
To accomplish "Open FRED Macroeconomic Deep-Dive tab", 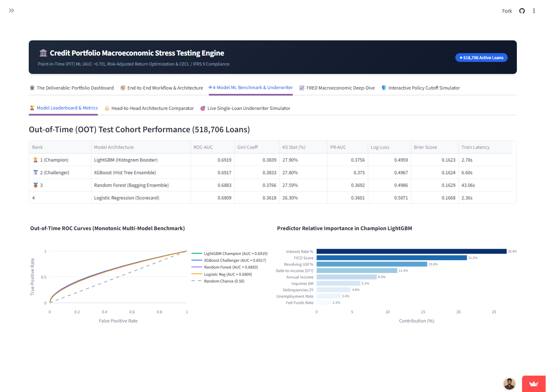I will 337,88.
